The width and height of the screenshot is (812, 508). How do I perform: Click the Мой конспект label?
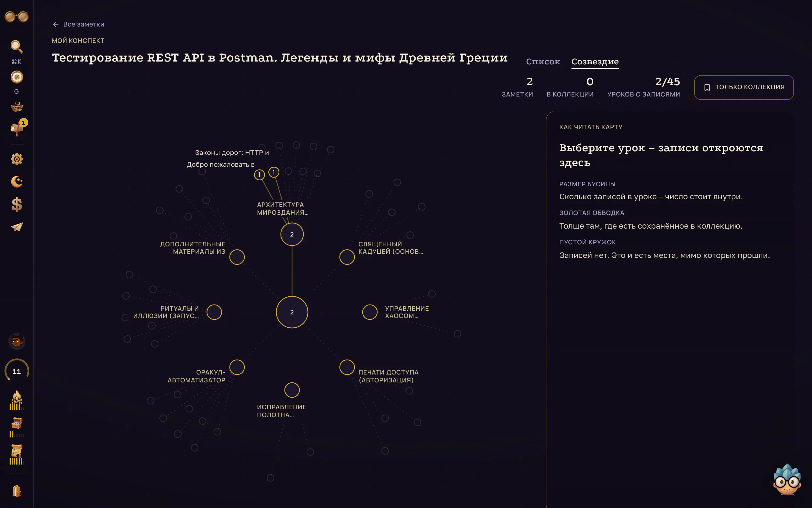click(x=78, y=41)
